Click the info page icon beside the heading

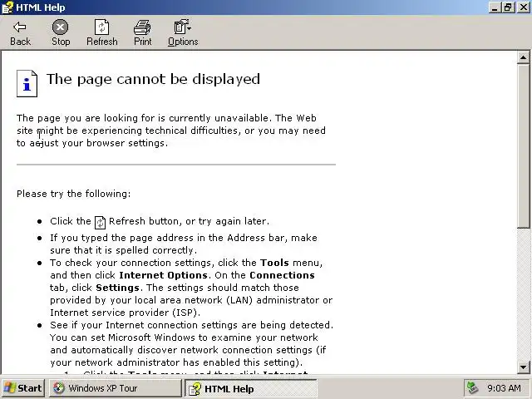27,83
